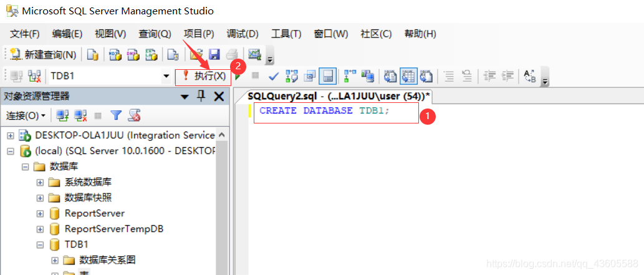Screen dimensions: 644x275
Task: Open SQL editor toolbar overflow options
Action: pos(545,78)
